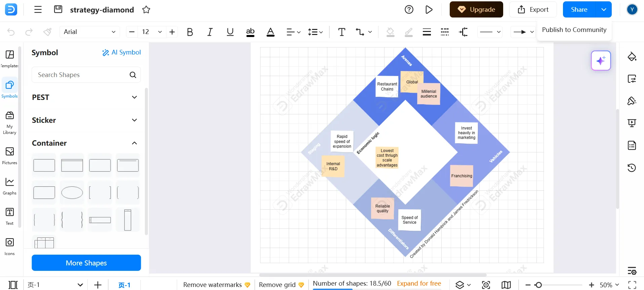Select Publish to Community

point(574,30)
